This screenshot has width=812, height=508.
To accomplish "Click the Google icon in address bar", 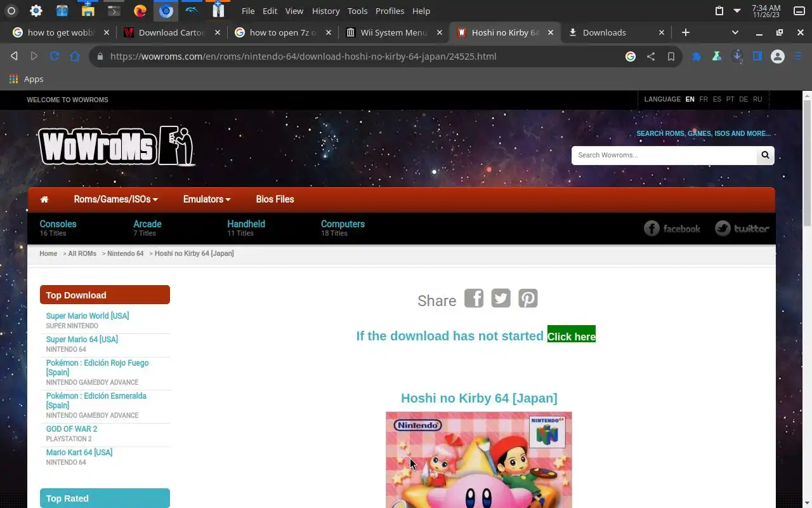I will point(631,57).
